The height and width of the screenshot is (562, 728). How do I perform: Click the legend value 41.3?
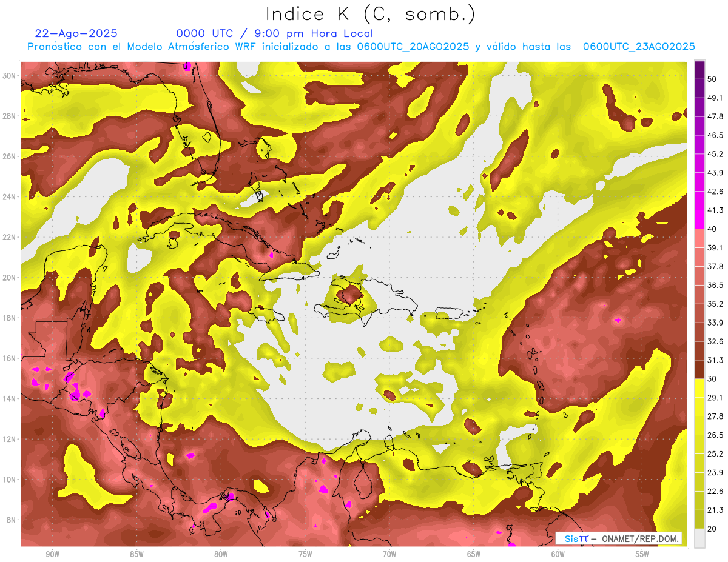[x=715, y=210]
